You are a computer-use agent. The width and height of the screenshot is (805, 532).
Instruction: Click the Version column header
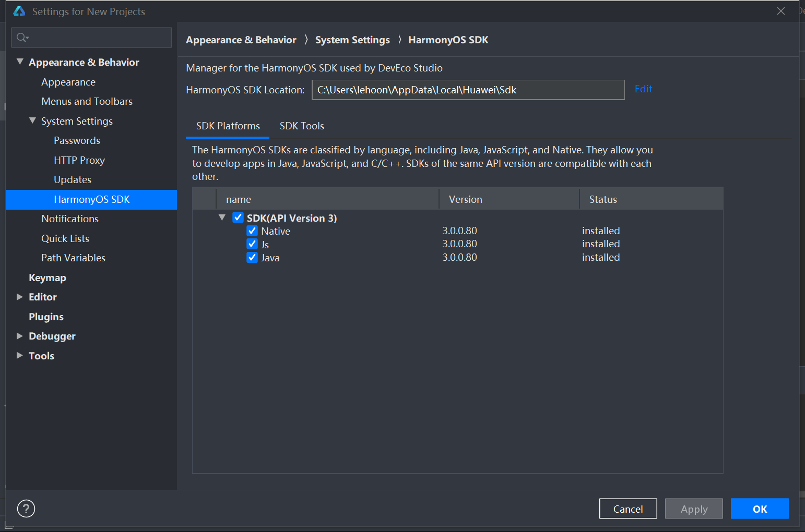509,199
